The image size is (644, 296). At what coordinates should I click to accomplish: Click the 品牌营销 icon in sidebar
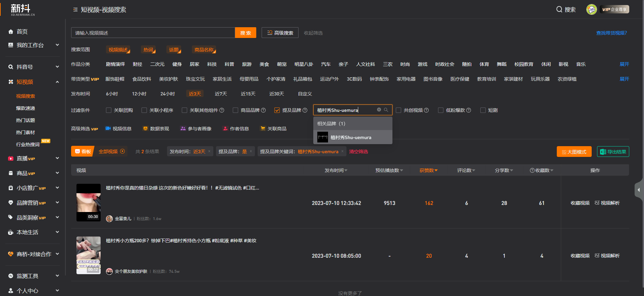[11, 203]
